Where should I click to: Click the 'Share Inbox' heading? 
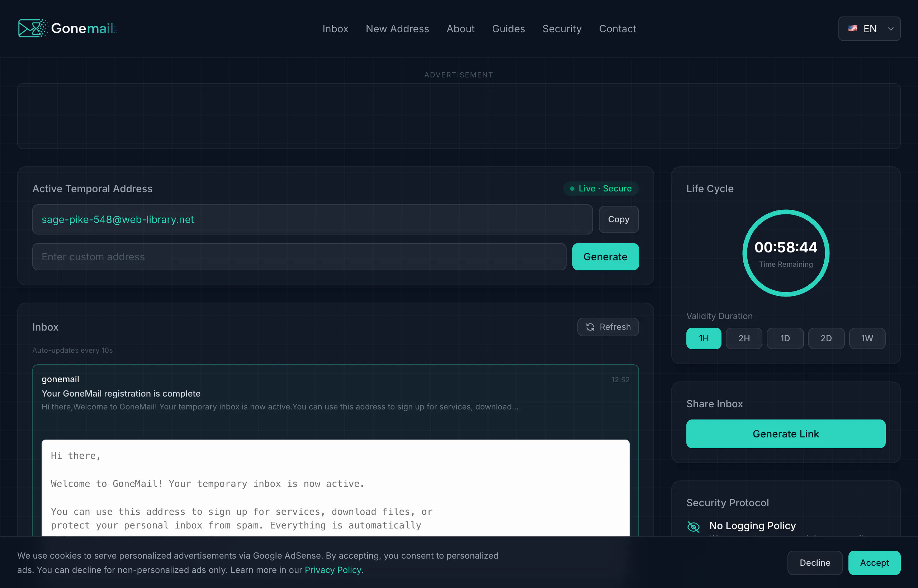[x=714, y=404]
